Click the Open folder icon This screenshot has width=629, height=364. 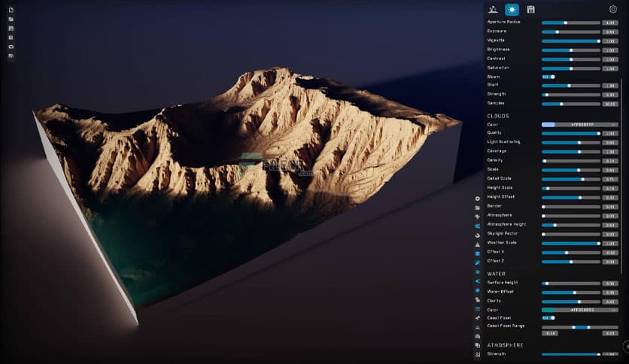pos(11,19)
